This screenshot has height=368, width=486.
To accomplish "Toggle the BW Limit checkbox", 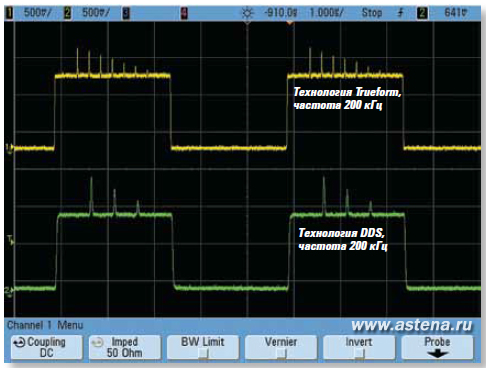I will (x=203, y=352).
